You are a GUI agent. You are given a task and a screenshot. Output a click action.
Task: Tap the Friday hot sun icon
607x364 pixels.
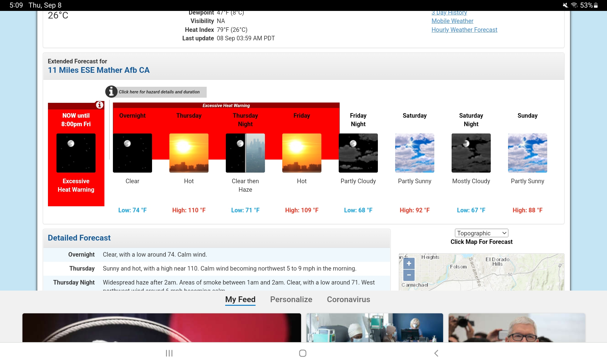tap(302, 153)
